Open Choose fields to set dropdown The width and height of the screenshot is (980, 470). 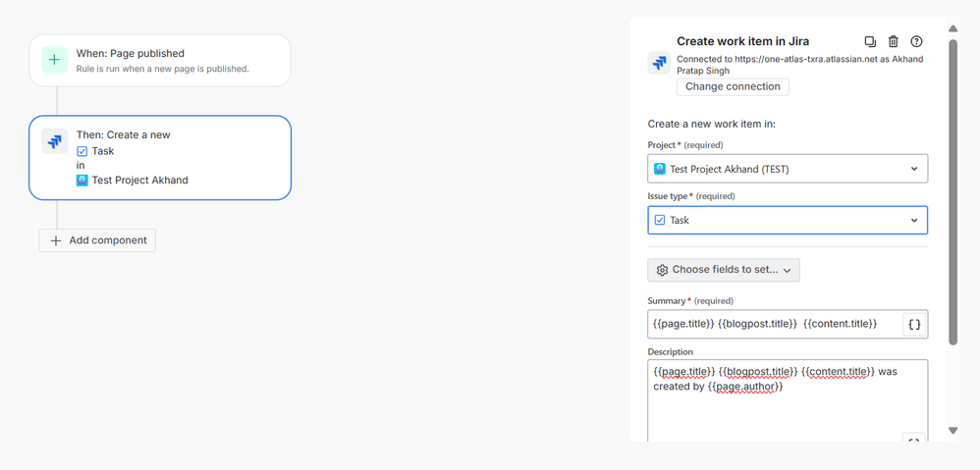tap(724, 270)
